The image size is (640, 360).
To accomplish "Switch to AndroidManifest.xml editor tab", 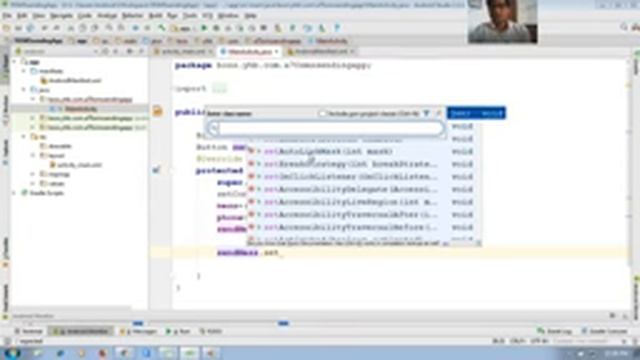I will coord(320,51).
